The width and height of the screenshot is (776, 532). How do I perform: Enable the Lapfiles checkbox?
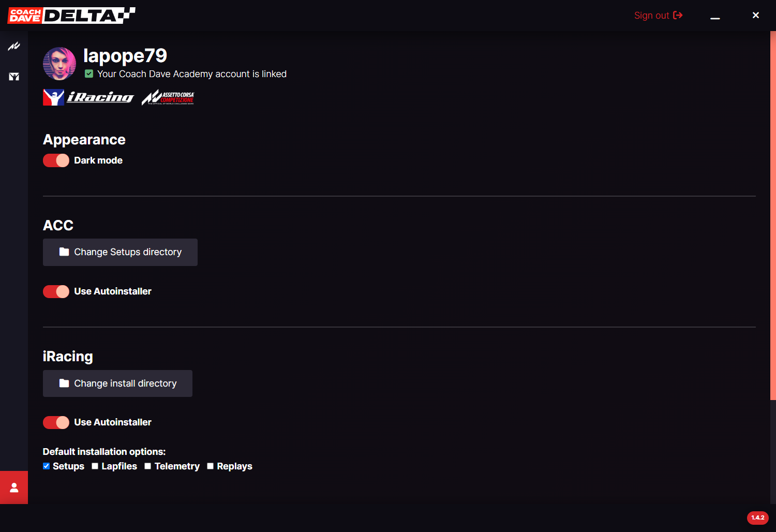95,466
